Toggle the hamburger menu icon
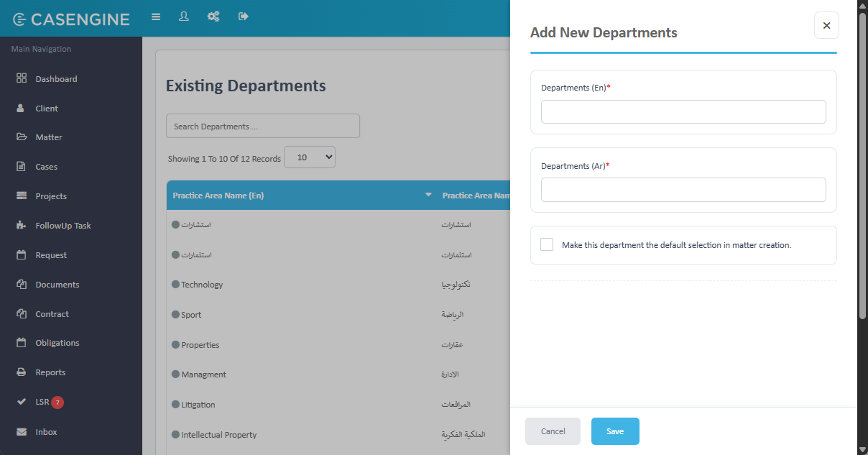 click(x=156, y=17)
